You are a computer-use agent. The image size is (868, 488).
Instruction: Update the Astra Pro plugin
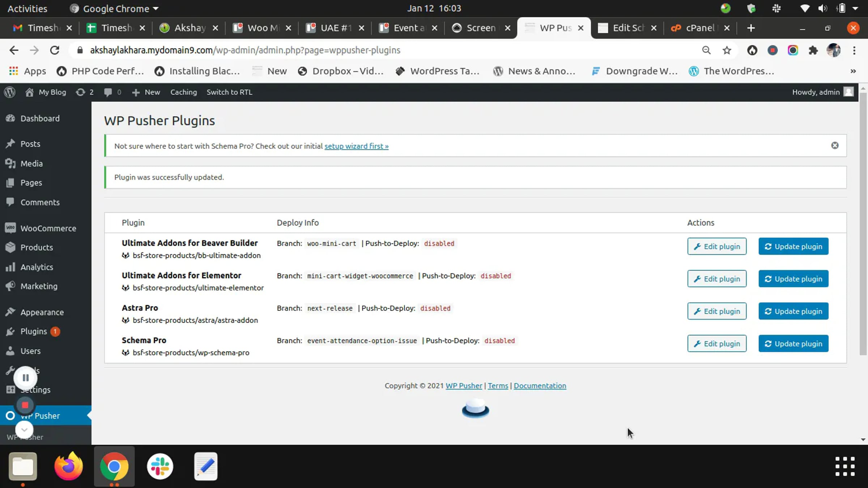(793, 311)
